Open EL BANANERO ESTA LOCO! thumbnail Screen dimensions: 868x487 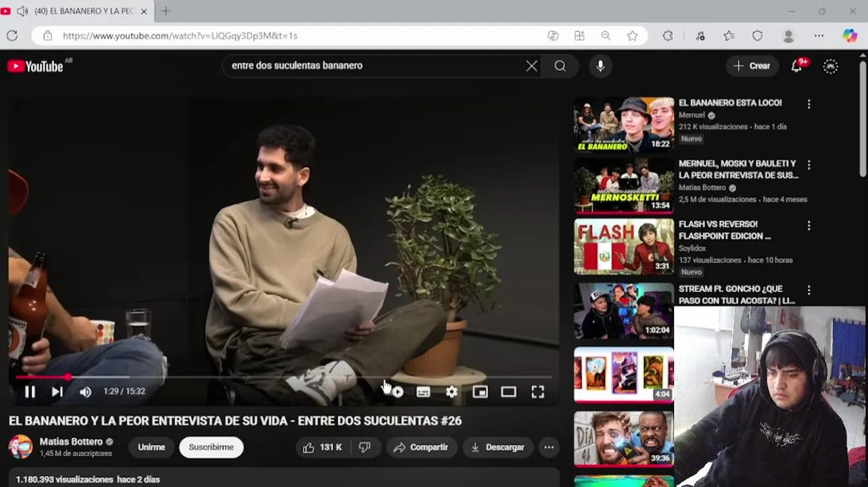(x=624, y=124)
